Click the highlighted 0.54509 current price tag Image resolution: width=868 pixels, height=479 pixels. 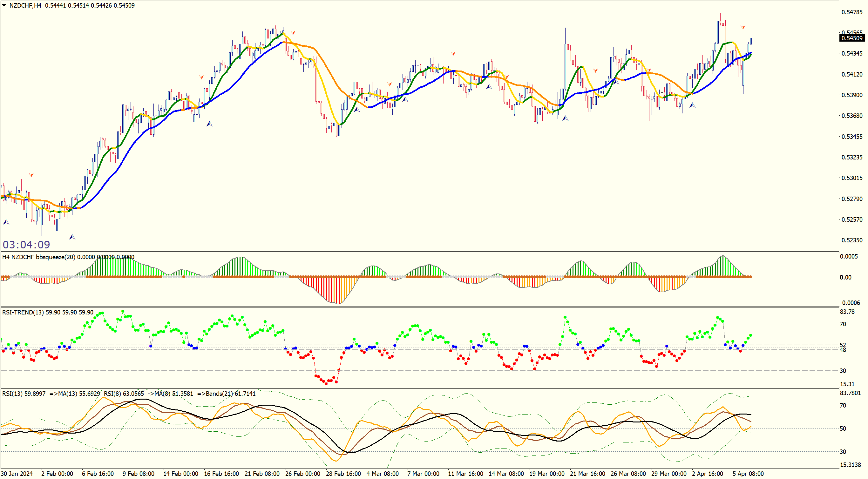pos(851,38)
